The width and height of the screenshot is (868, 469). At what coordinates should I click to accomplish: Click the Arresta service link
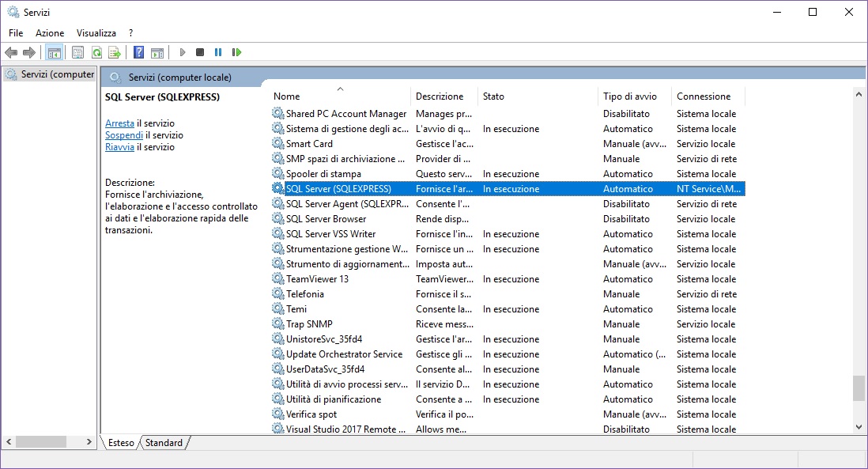tap(119, 123)
